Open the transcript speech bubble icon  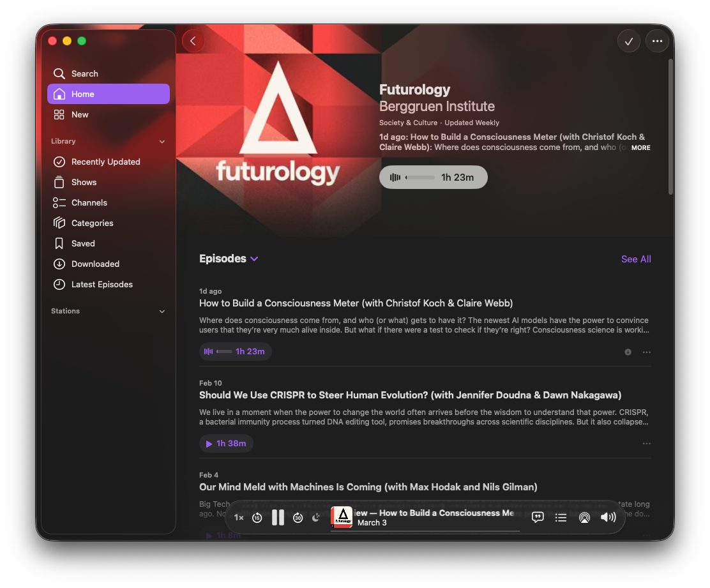click(538, 517)
